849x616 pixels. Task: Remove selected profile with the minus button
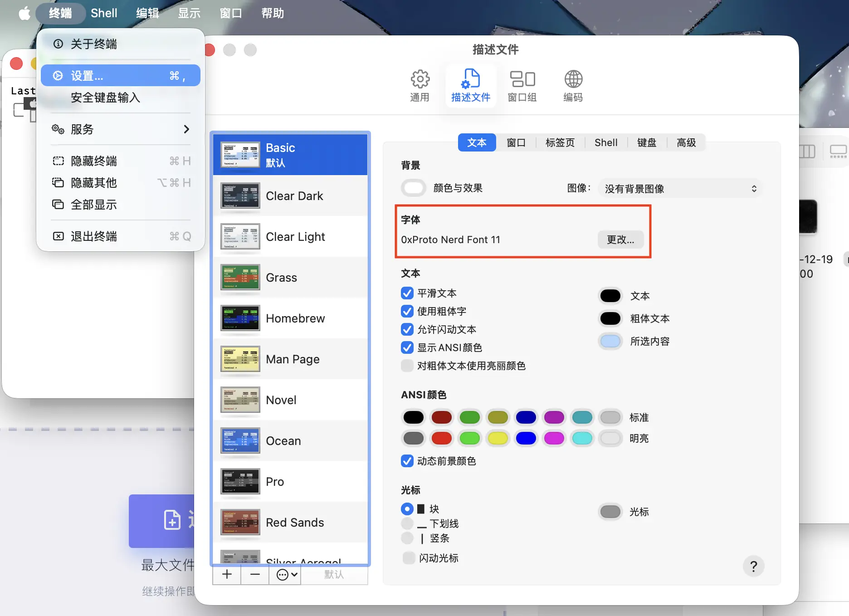(254, 574)
